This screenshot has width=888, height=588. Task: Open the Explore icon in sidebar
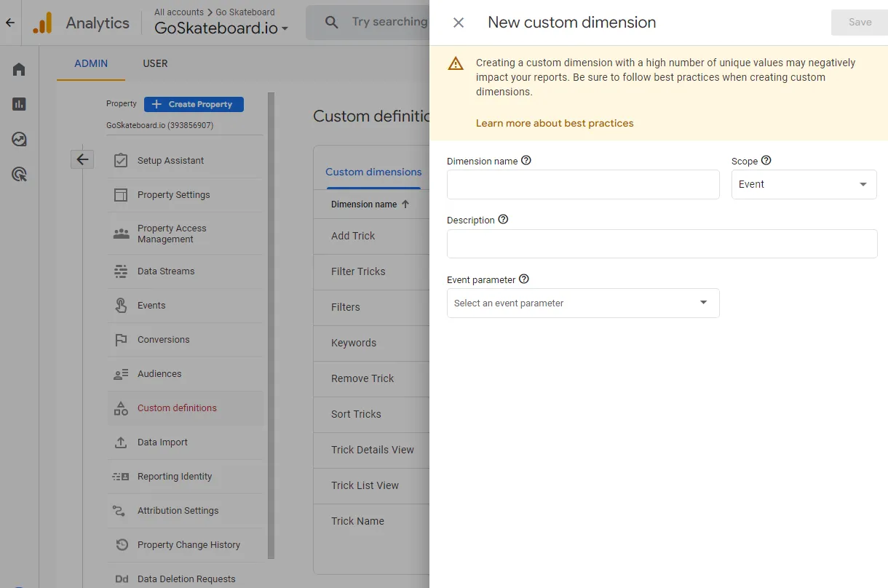19,139
